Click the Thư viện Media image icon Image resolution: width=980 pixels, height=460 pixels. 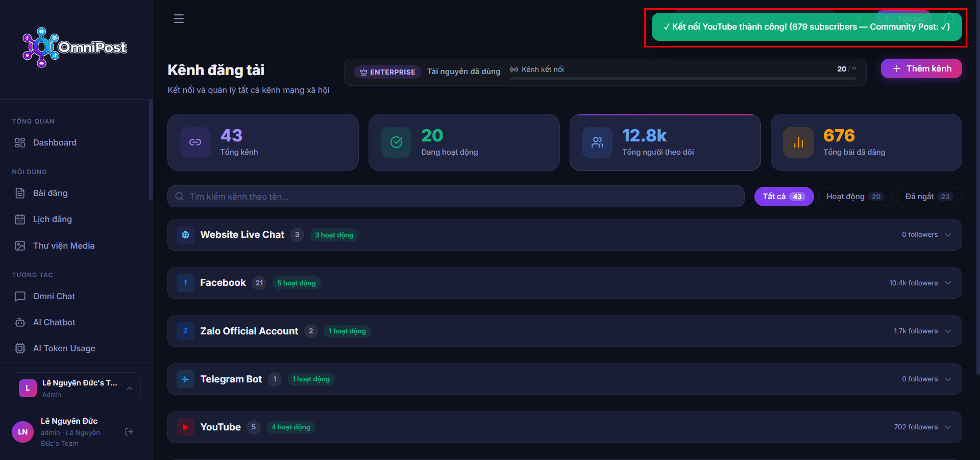point(20,246)
